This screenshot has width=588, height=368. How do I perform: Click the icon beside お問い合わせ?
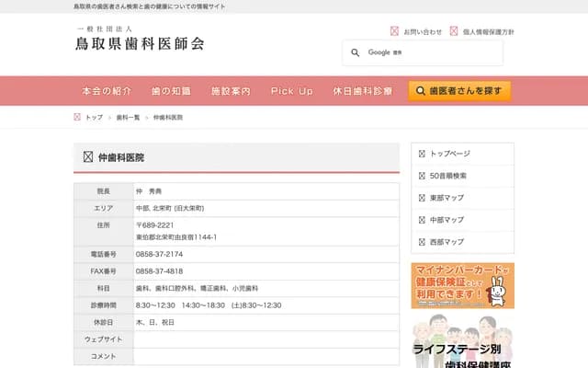point(395,31)
